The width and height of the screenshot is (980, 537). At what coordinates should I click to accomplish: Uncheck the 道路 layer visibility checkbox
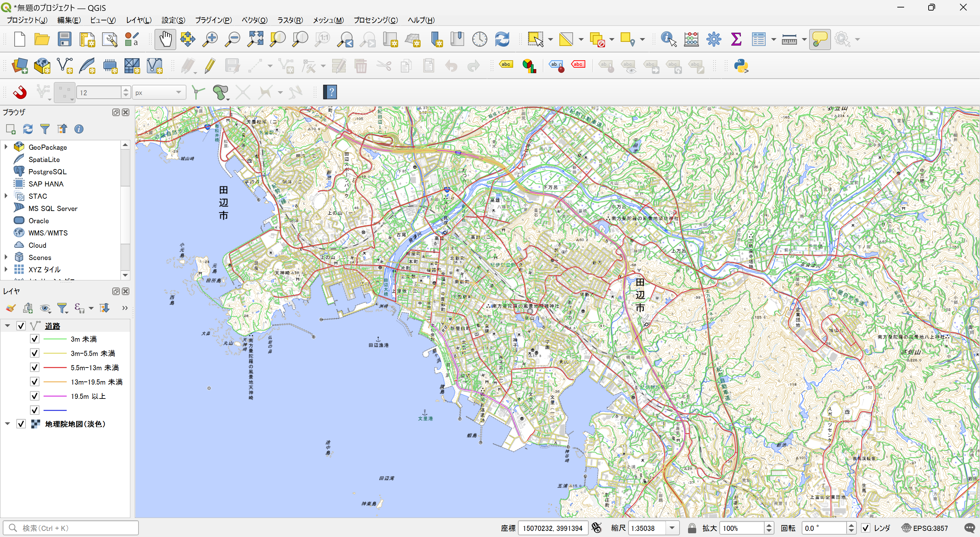coord(21,326)
